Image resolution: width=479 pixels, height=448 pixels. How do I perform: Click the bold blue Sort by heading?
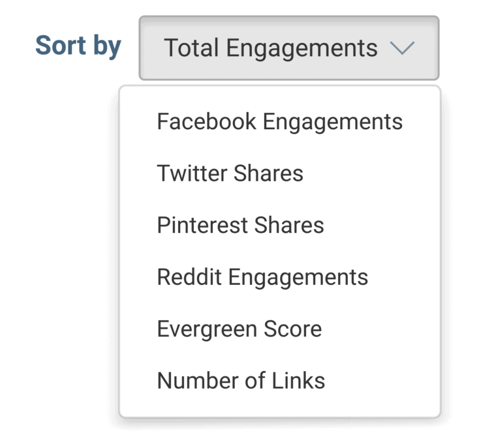click(78, 46)
